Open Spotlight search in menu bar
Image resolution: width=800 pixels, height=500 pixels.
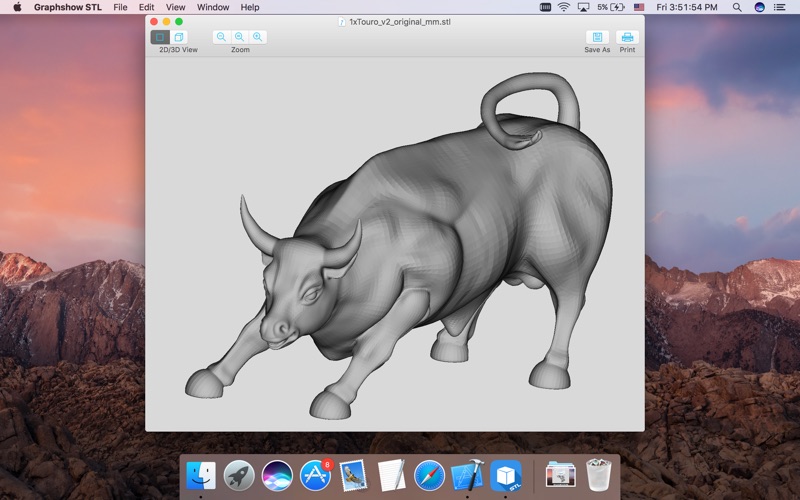737,7
